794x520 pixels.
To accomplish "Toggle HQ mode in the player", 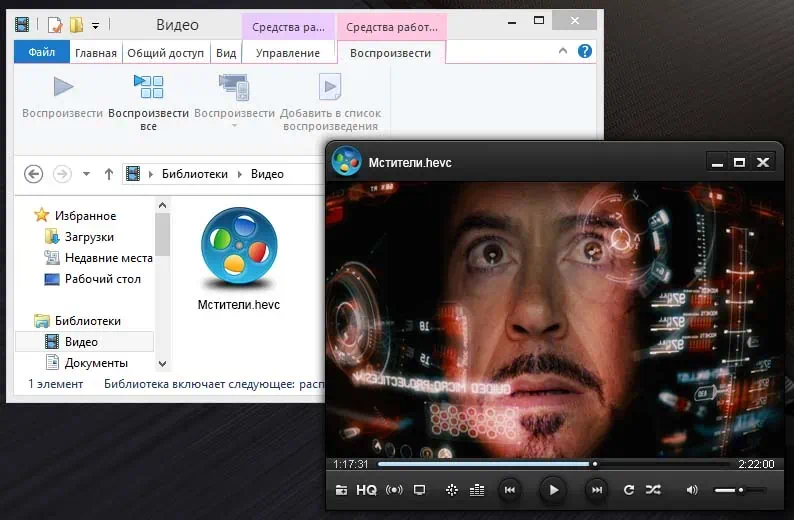I will 367,490.
